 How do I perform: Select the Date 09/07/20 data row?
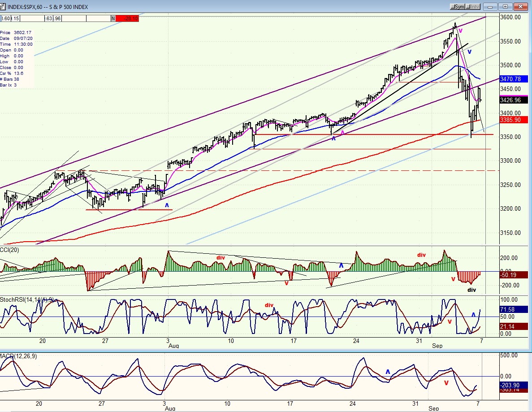click(x=16, y=39)
